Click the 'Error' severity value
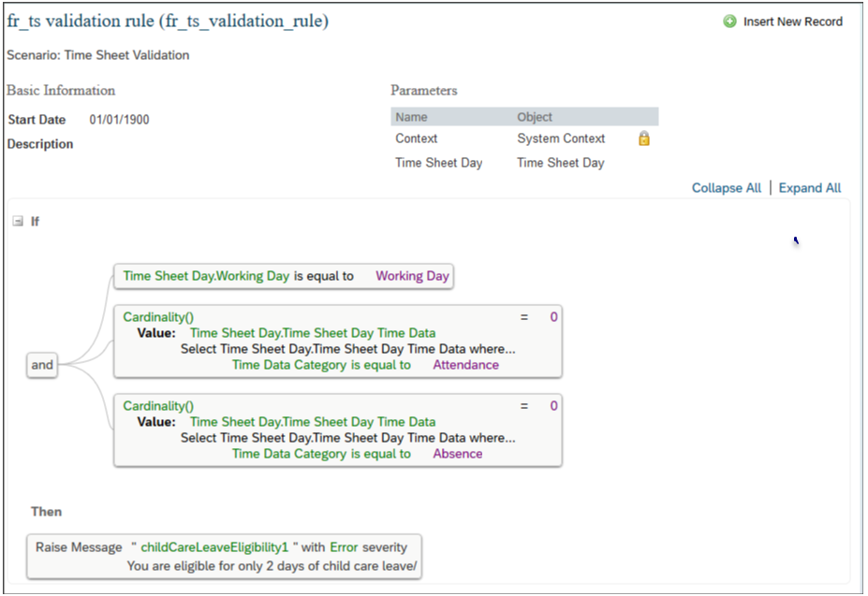The height and width of the screenshot is (596, 868). point(344,547)
